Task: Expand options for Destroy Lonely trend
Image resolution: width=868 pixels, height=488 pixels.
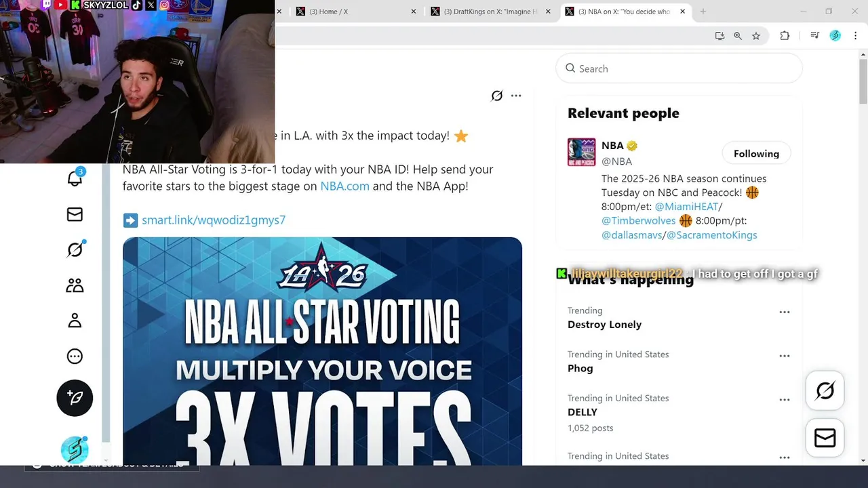Action: pos(785,312)
